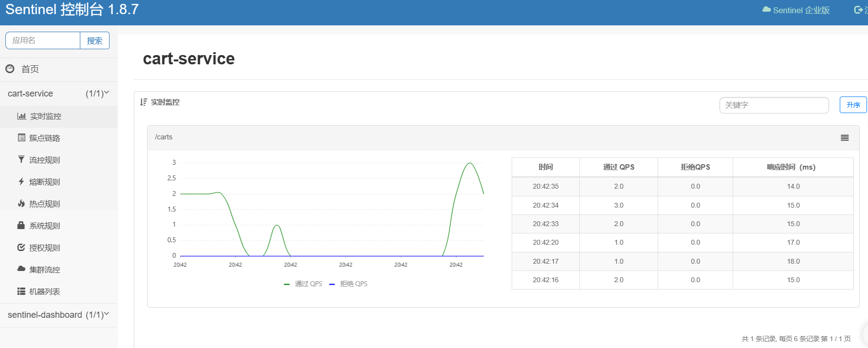Click the bar chart icon for 实时监控
Screen dimensions: 868x348
21,116
